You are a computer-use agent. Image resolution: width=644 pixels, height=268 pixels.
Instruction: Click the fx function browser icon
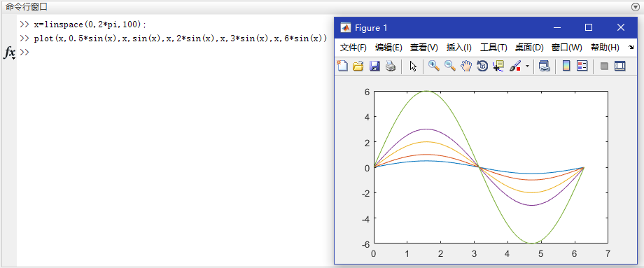(x=9, y=52)
